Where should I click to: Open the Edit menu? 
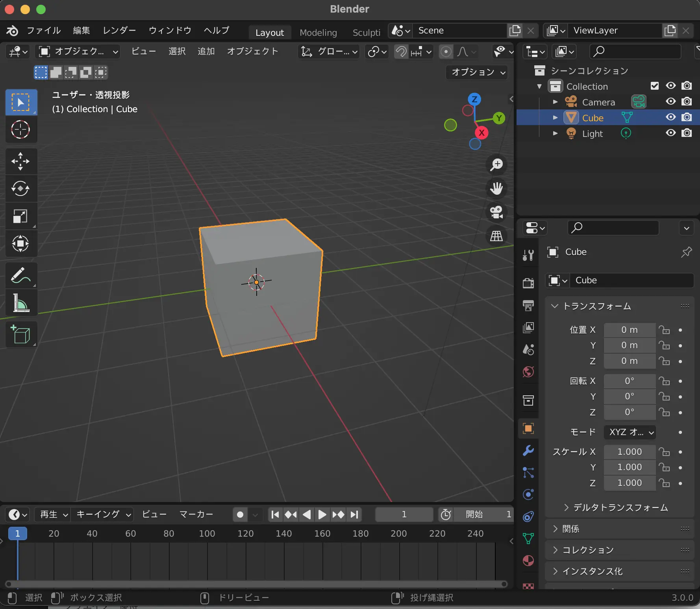tap(81, 30)
